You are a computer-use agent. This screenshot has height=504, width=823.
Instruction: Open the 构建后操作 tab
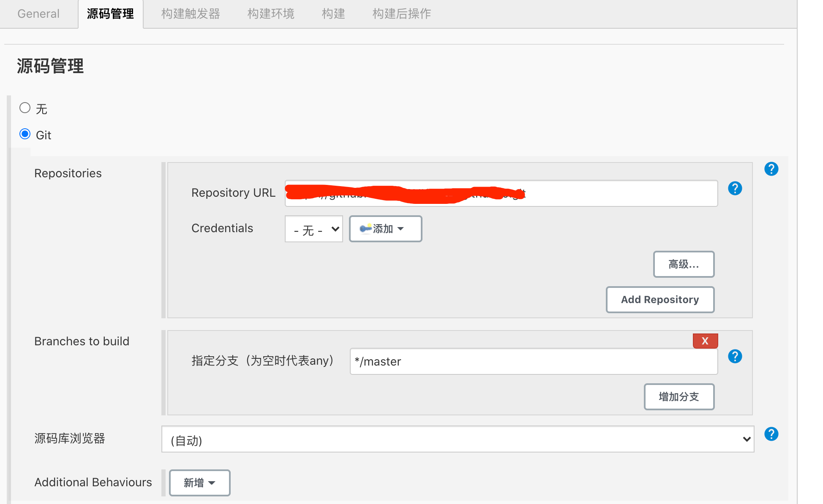pos(401,14)
